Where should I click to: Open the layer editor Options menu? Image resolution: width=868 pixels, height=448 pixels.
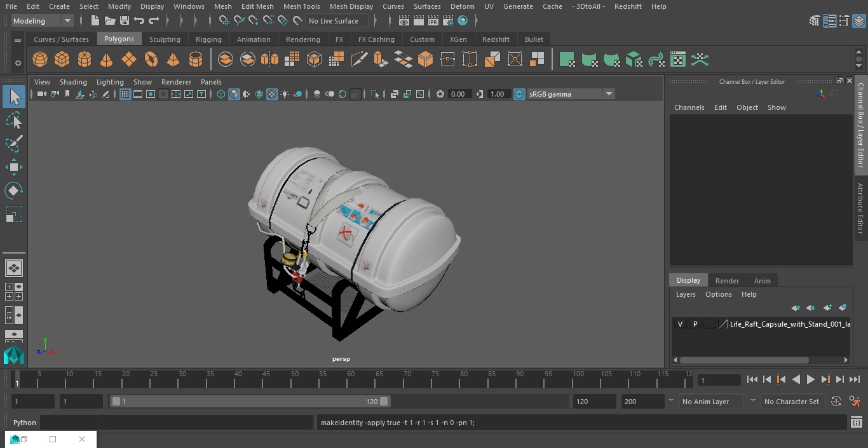[719, 294]
